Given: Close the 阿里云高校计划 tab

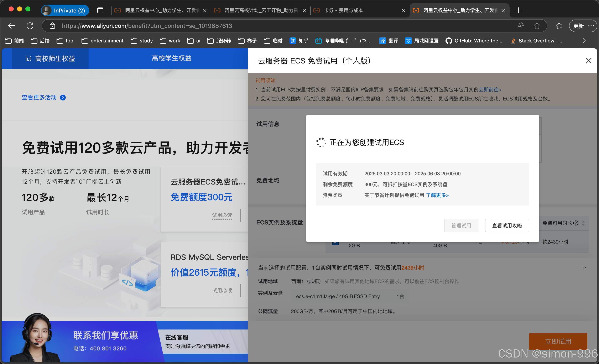Looking at the screenshot, I should tap(304, 10).
